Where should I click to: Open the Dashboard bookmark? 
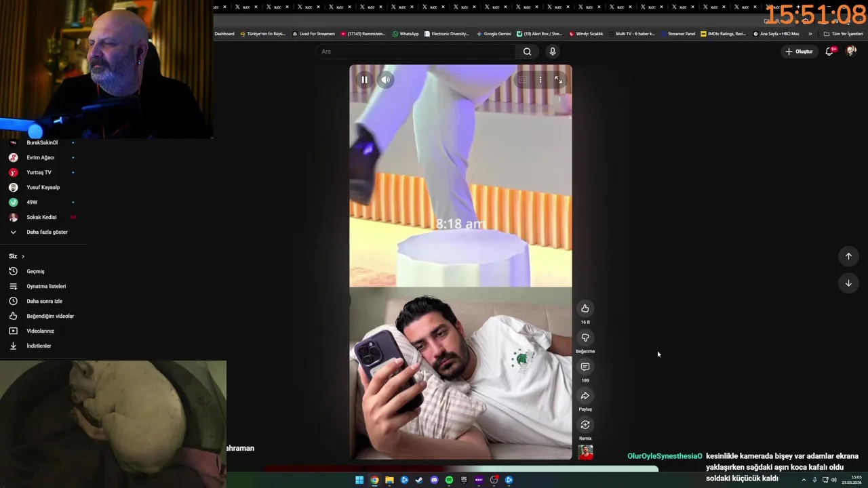tap(224, 34)
